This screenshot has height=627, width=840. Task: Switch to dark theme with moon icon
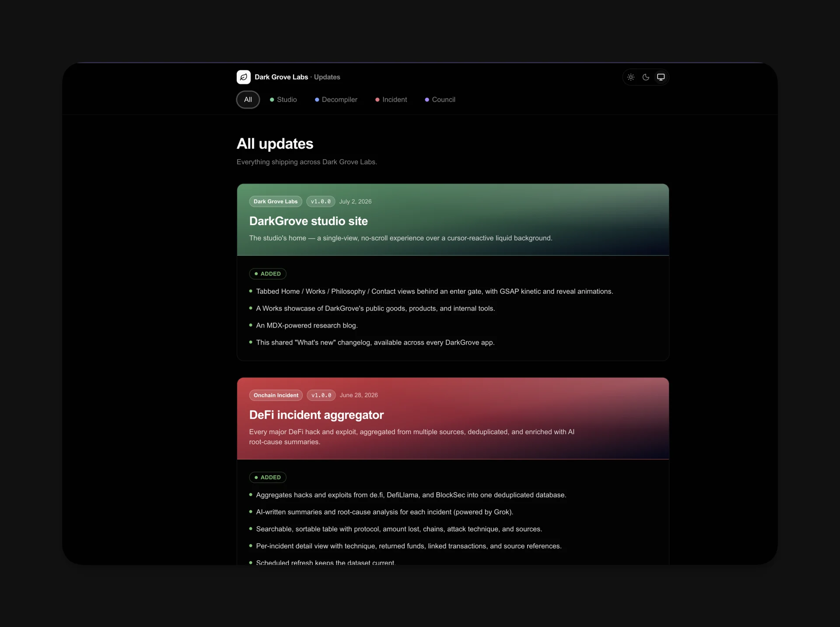pos(646,77)
